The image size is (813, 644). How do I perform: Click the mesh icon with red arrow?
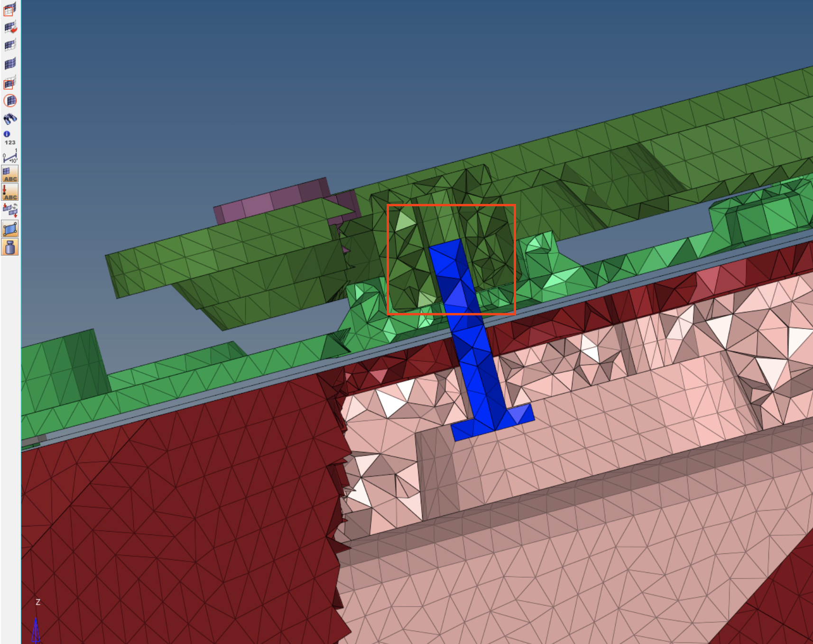click(10, 27)
